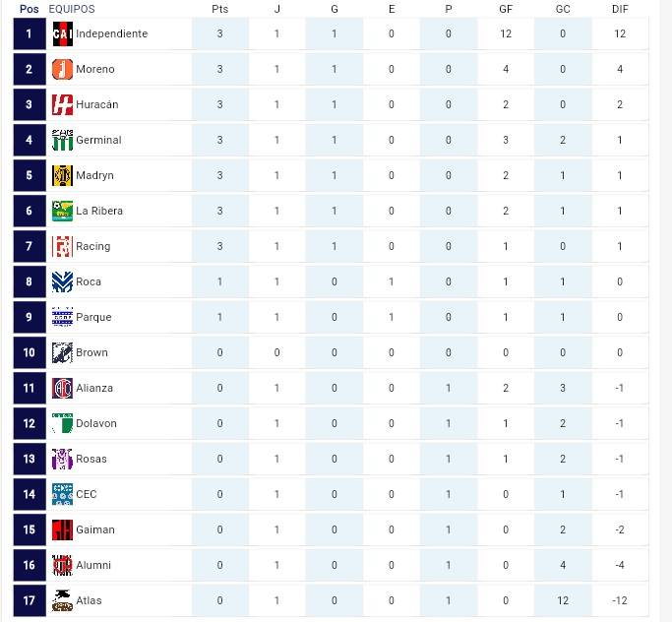The image size is (672, 622).
Task: Open the Racing team name link
Action: tap(93, 246)
